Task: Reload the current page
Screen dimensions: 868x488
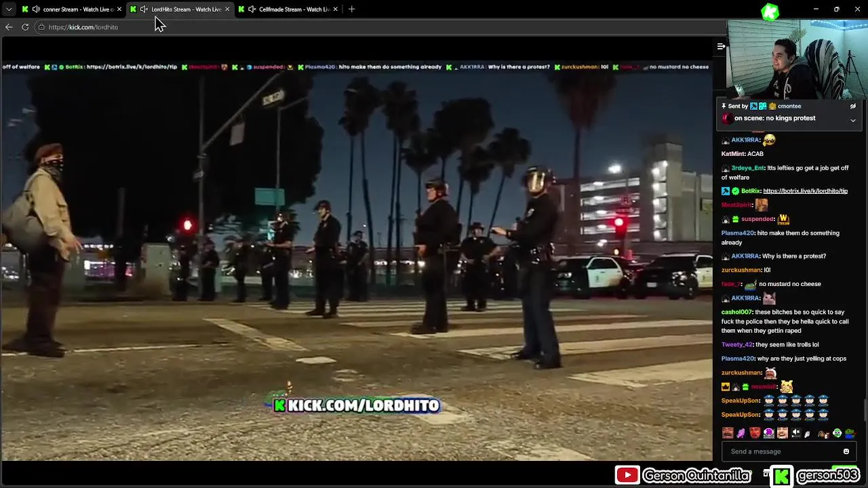Action: point(25,27)
